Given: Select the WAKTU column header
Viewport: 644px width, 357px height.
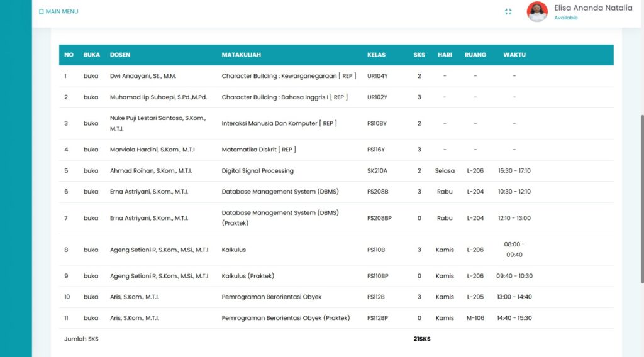Looking at the screenshot, I should click(x=514, y=55).
